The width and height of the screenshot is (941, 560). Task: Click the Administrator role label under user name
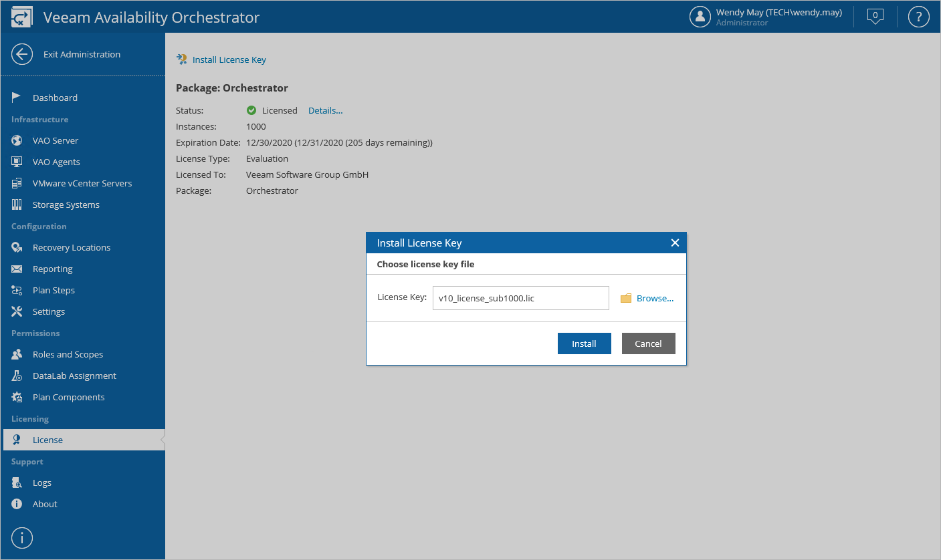click(x=742, y=23)
